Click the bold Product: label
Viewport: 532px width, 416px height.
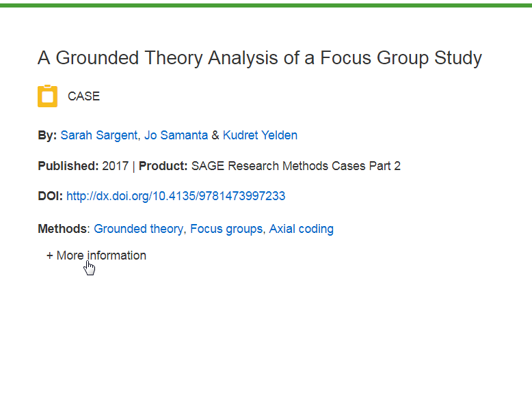point(163,166)
